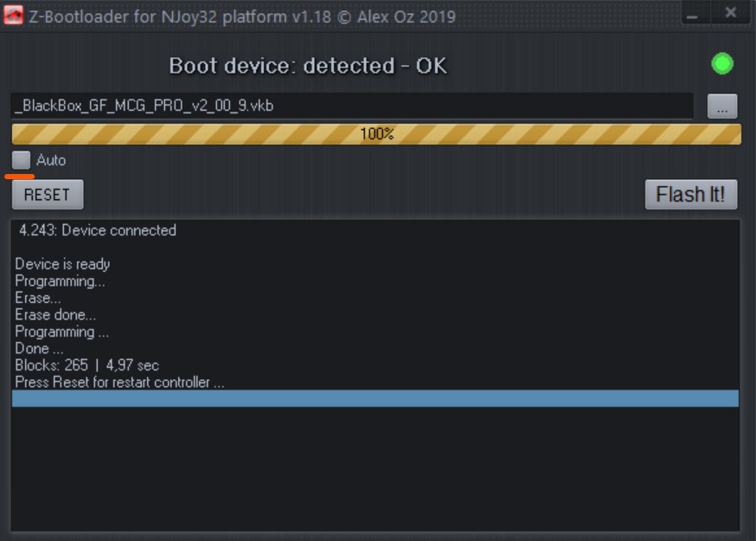Click the RESET button
Viewport: 756px width, 541px height.
tap(48, 195)
